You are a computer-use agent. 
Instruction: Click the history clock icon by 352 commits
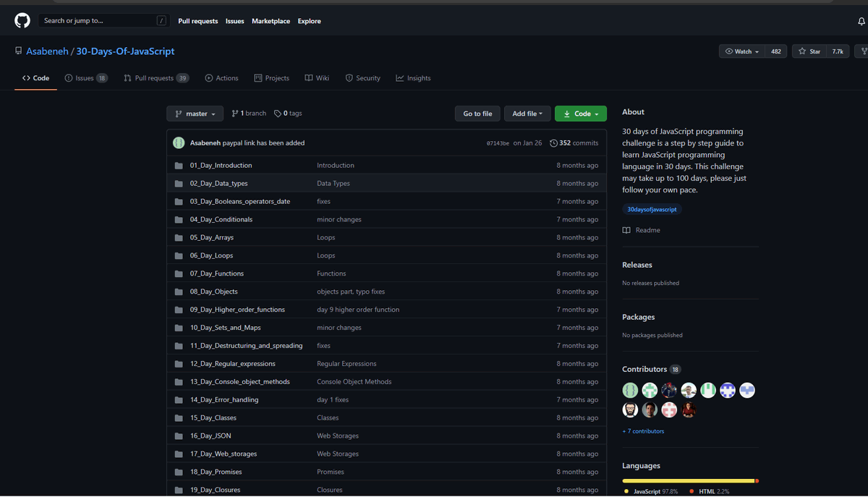point(553,143)
